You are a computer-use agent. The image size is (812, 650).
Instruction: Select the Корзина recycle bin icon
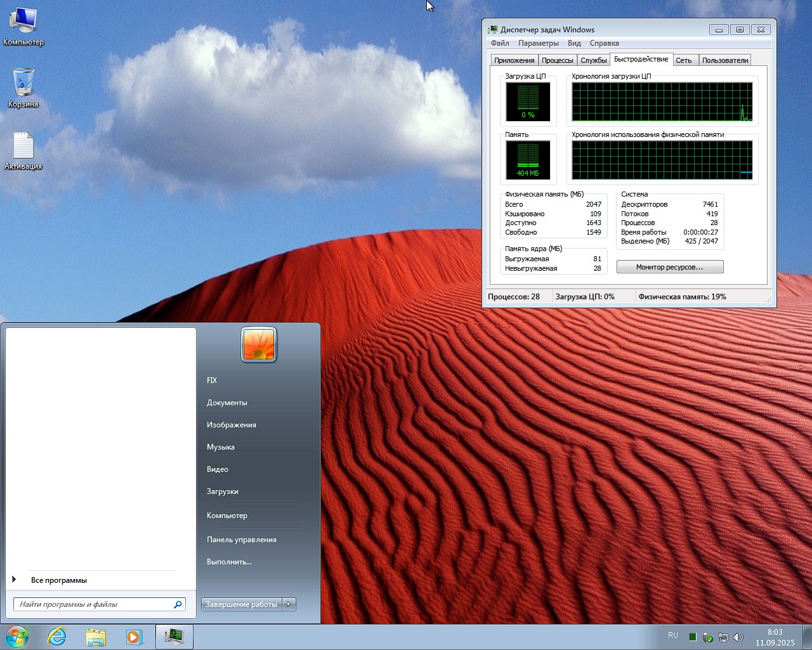[23, 84]
